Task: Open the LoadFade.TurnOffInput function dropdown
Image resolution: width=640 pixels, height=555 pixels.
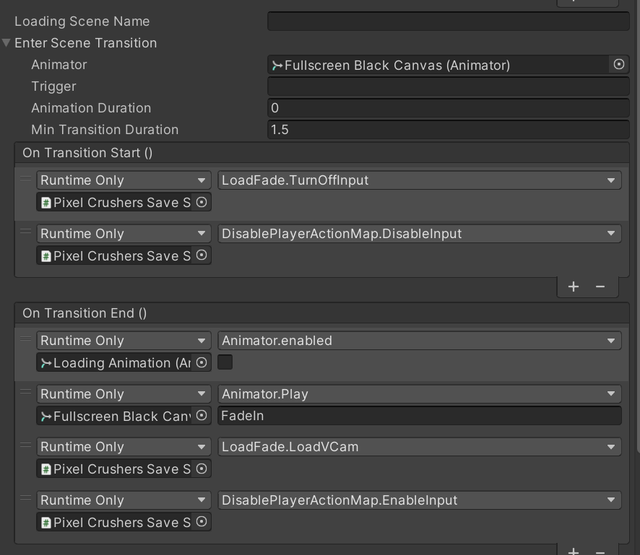Action: [420, 180]
